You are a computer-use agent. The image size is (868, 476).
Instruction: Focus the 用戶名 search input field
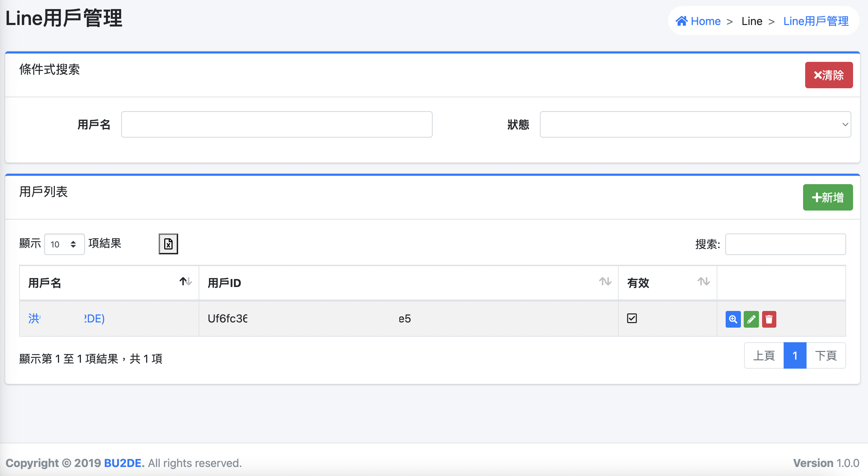click(x=276, y=124)
